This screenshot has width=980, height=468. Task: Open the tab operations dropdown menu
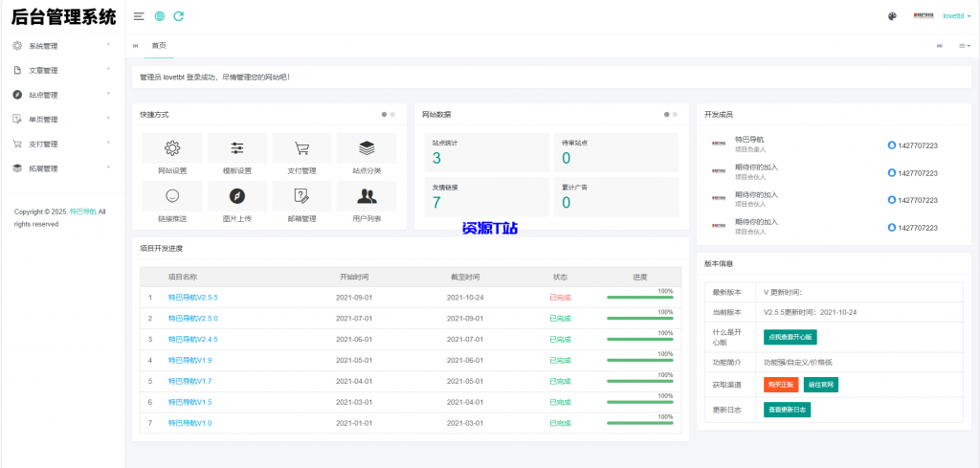[965, 46]
